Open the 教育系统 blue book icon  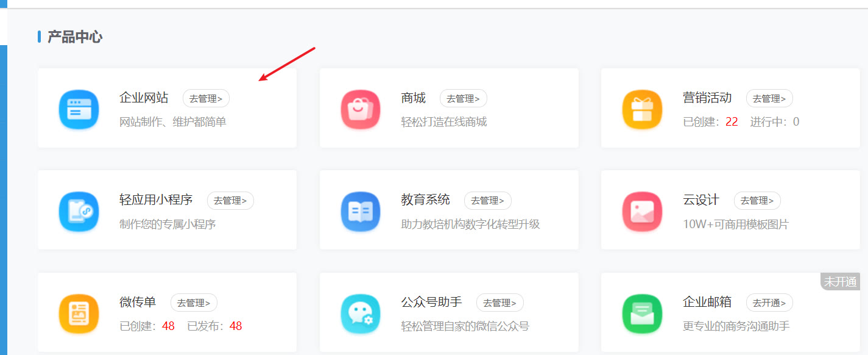click(361, 210)
